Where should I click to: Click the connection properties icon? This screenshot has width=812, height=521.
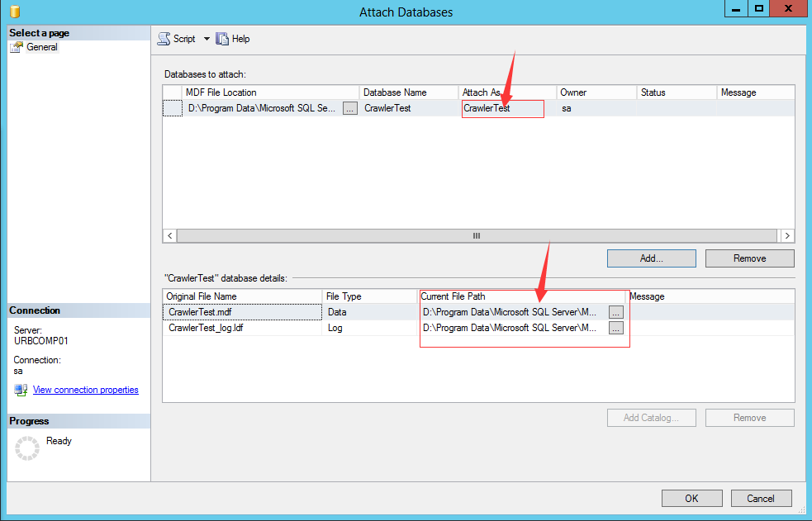[20, 390]
